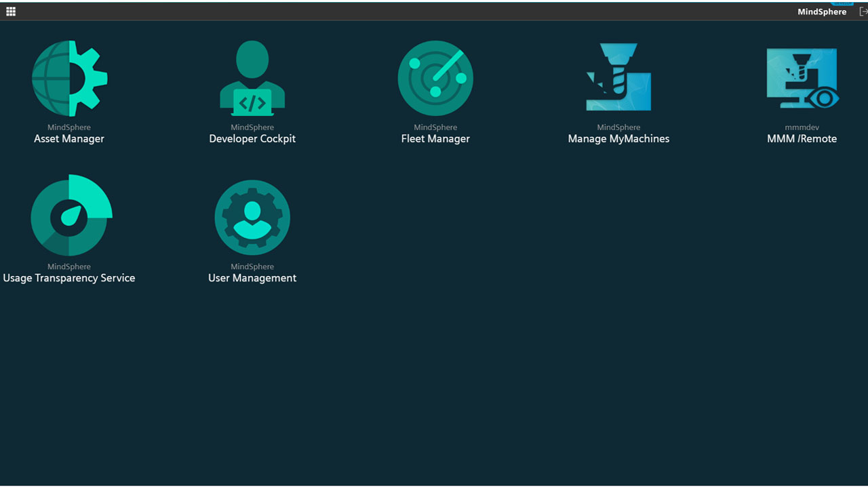Open the MMM /Remote monitor-eye icon
The image size is (868, 488).
802,79
